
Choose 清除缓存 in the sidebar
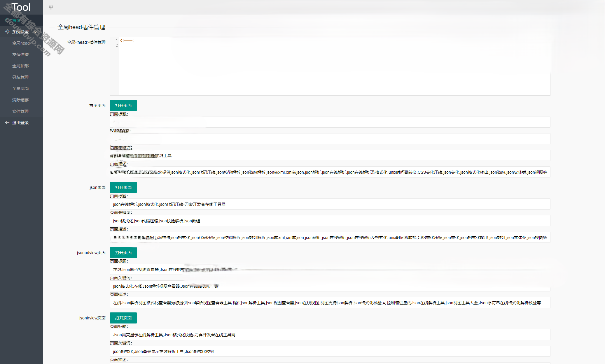(x=21, y=100)
